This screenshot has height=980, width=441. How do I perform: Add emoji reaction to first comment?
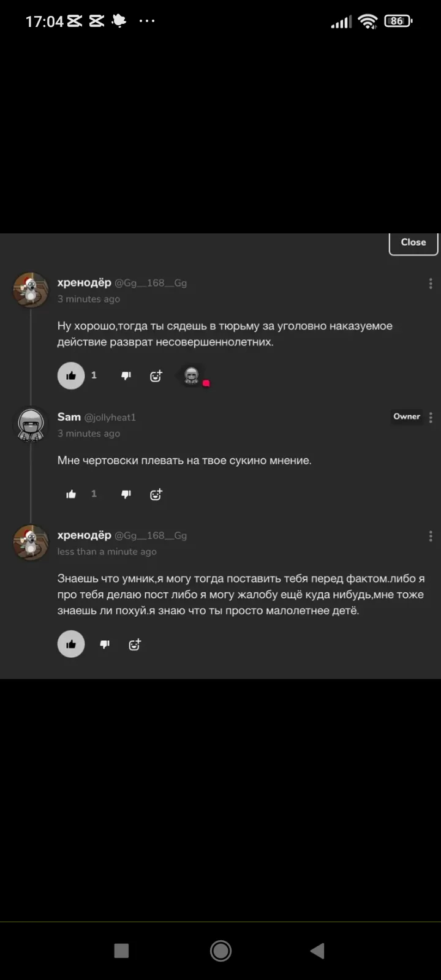coord(156,376)
